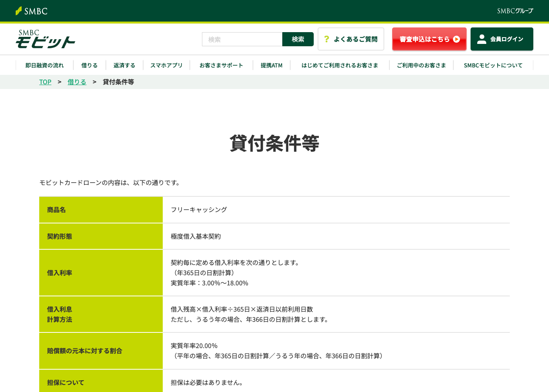
Task: Click the play arrow icon on 審査申込 button
Action: click(x=456, y=39)
